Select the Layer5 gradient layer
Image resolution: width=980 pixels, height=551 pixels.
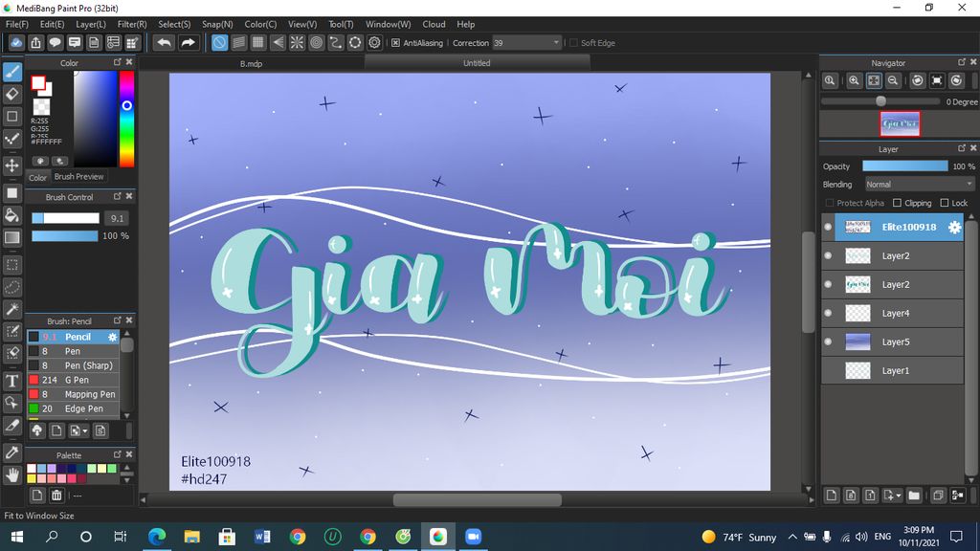coord(894,342)
